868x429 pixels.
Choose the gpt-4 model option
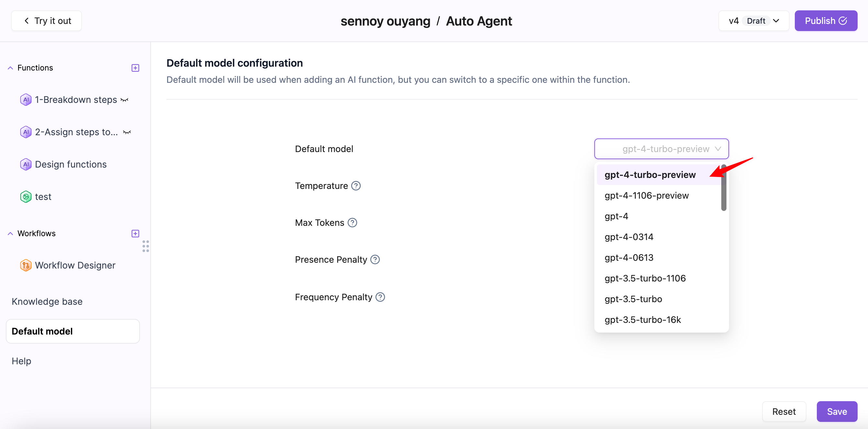[658, 216]
